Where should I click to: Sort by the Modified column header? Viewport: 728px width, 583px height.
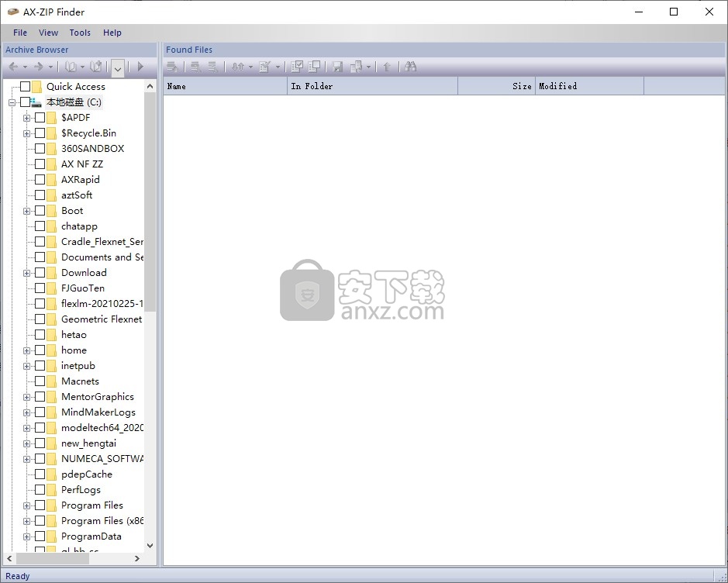(590, 86)
